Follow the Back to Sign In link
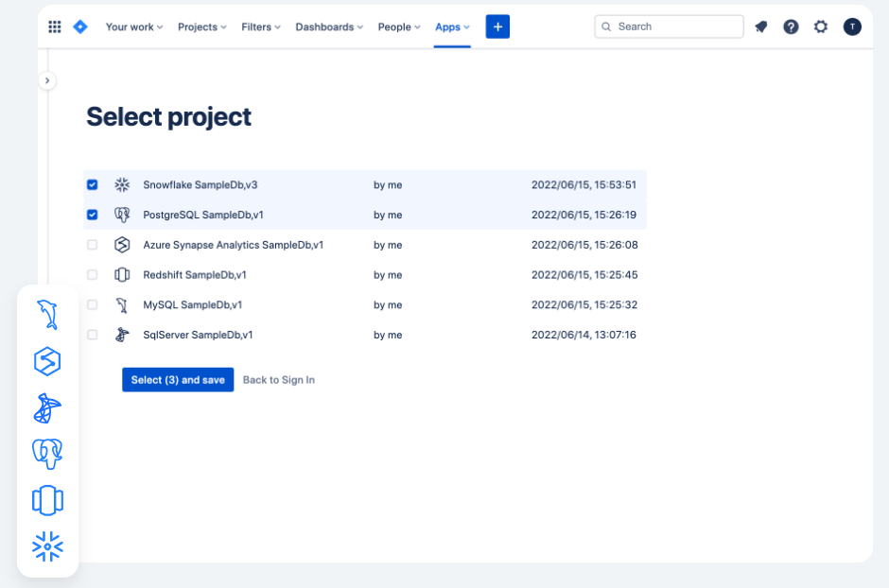Image resolution: width=889 pixels, height=588 pixels. (x=279, y=380)
